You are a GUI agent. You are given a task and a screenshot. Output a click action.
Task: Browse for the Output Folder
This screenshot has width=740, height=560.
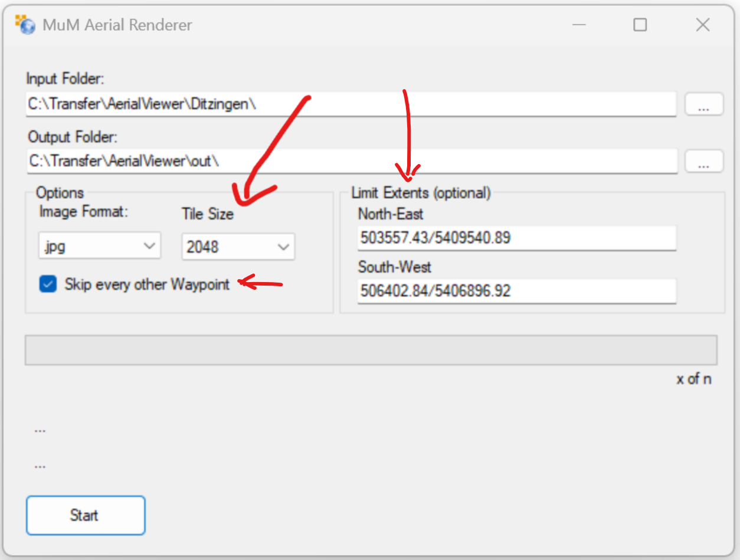click(x=703, y=161)
